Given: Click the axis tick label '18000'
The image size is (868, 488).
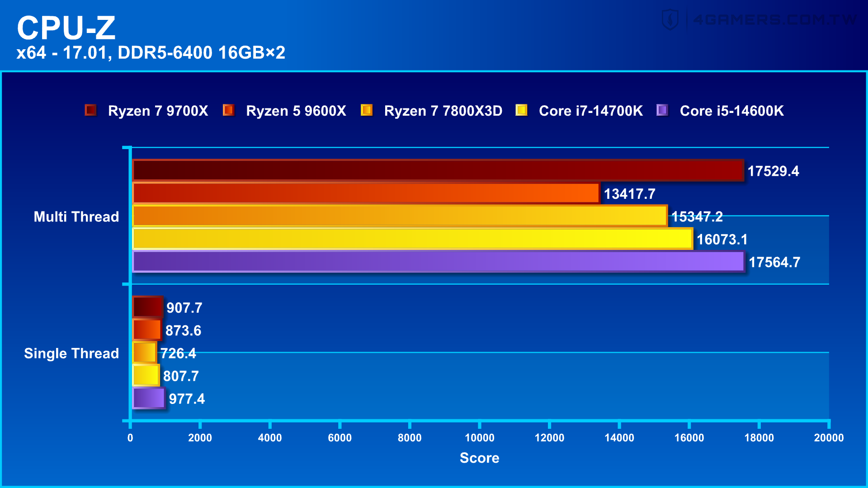Looking at the screenshot, I should pos(759,438).
